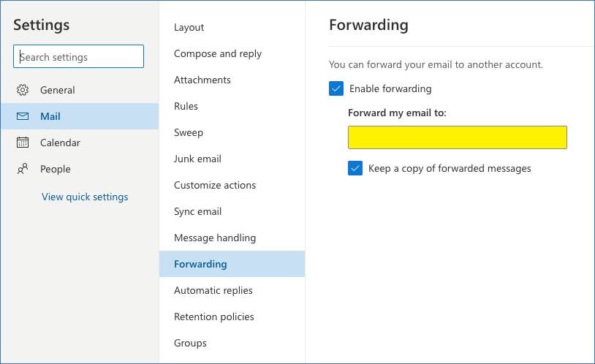The height and width of the screenshot is (364, 595).
Task: Click the General gear icon
Action: point(23,90)
